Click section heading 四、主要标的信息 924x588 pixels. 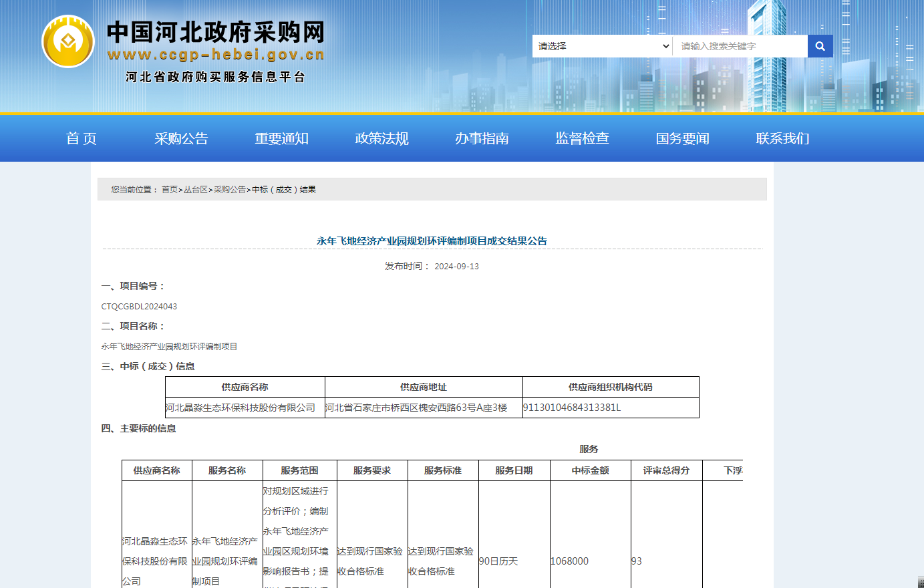click(x=138, y=428)
